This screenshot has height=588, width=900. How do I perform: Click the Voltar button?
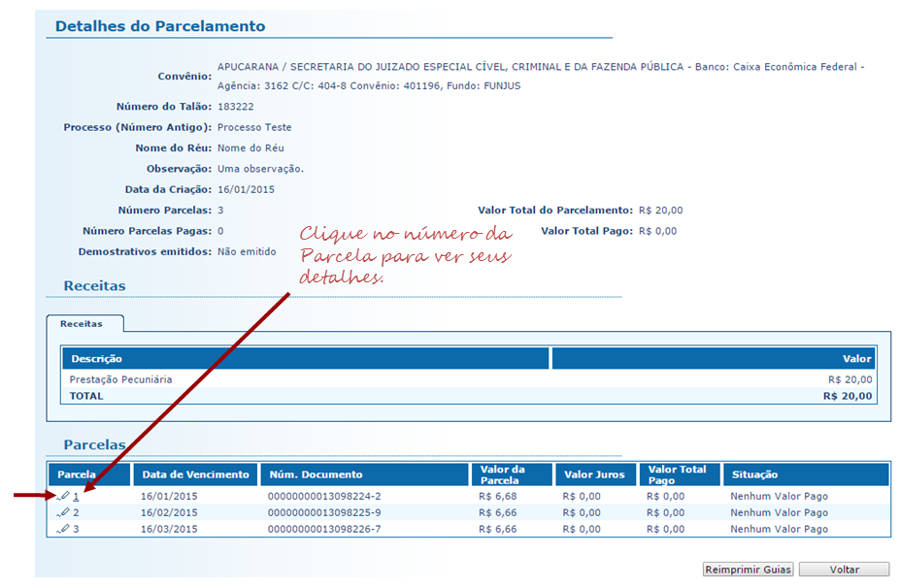pos(844,569)
